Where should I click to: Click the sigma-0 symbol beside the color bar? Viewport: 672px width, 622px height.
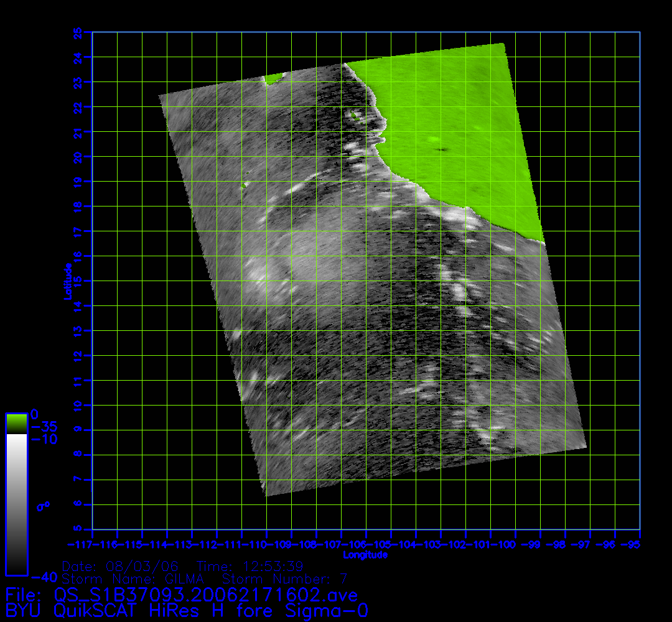click(43, 506)
